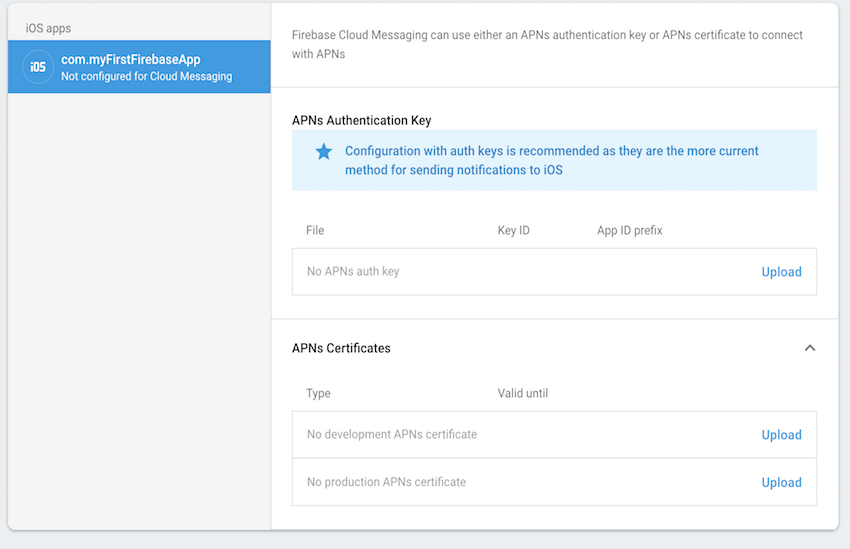The width and height of the screenshot is (850, 549).
Task: Click 'No development APNs certificate' text
Action: click(391, 435)
